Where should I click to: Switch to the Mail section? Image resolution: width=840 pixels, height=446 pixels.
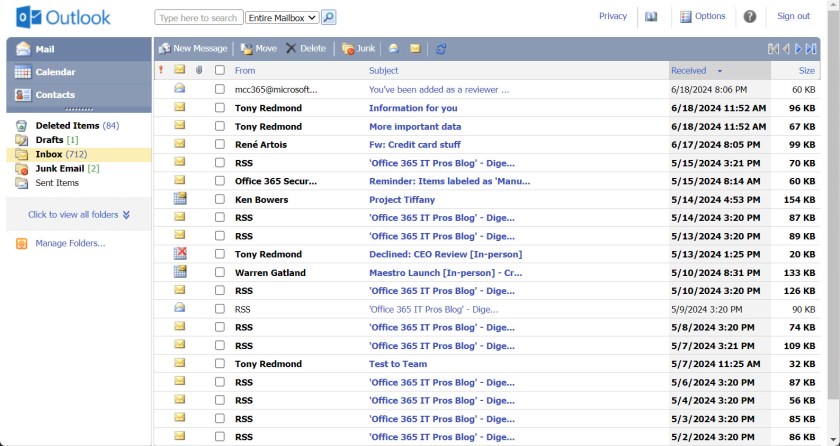(79, 49)
